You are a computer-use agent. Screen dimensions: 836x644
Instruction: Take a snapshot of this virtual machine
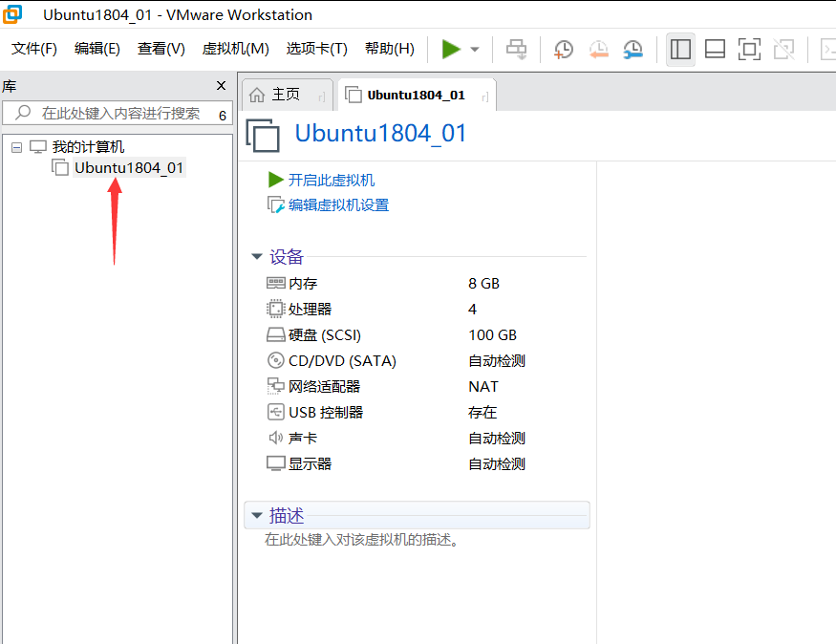tap(563, 50)
